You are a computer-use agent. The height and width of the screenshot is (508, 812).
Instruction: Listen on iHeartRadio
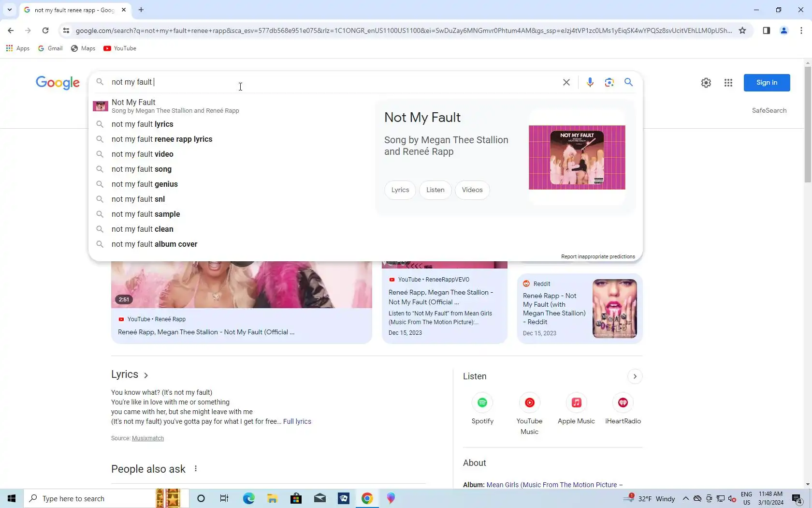coord(623,409)
